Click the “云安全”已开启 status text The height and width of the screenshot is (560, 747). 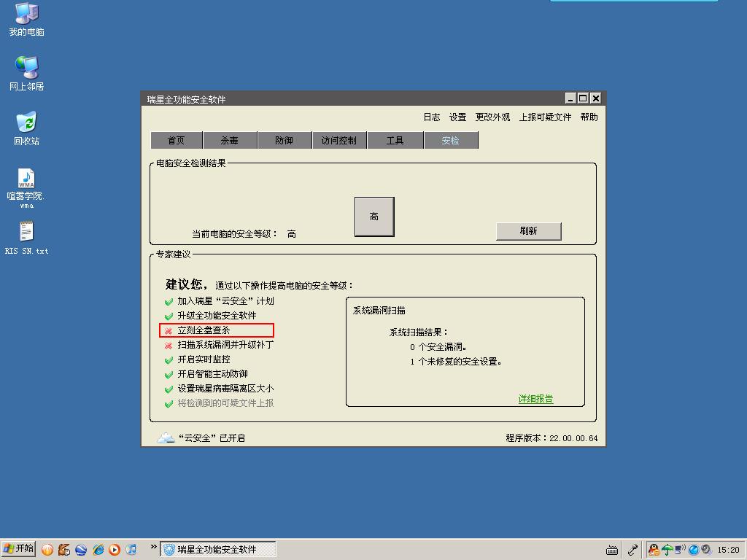pos(212,438)
